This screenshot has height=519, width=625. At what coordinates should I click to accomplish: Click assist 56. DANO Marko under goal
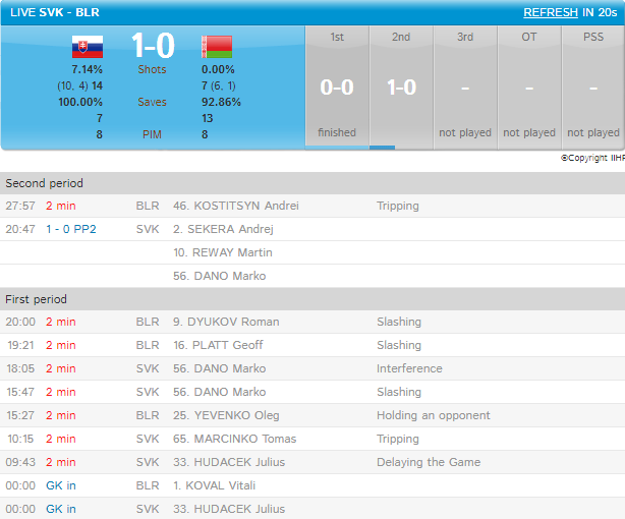[x=220, y=276]
